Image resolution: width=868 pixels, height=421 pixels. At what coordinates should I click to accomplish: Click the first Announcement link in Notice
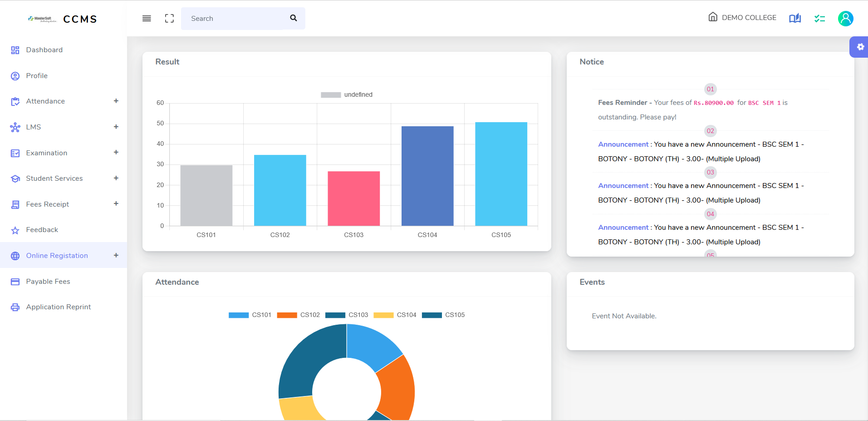623,144
